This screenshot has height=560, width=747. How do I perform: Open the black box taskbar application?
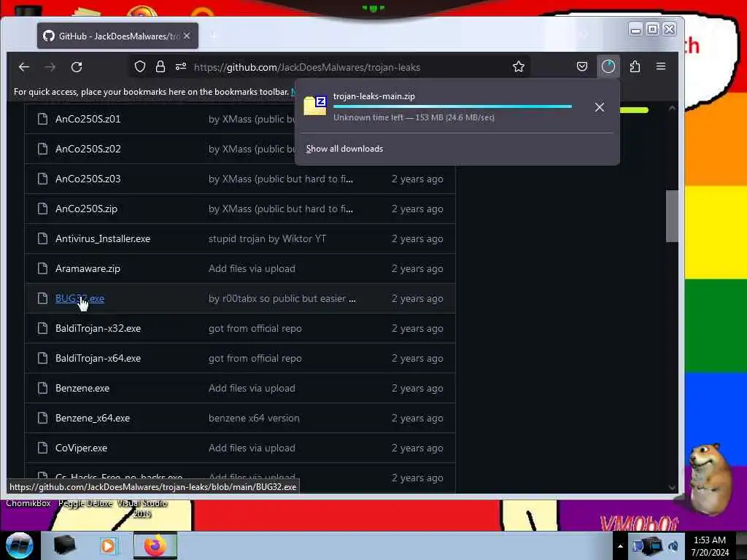click(x=64, y=545)
